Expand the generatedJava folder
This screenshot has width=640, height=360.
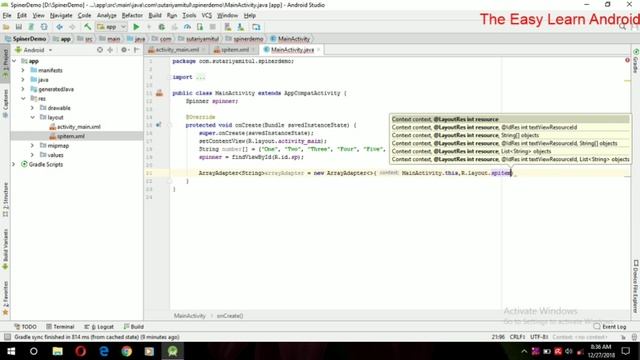23,89
